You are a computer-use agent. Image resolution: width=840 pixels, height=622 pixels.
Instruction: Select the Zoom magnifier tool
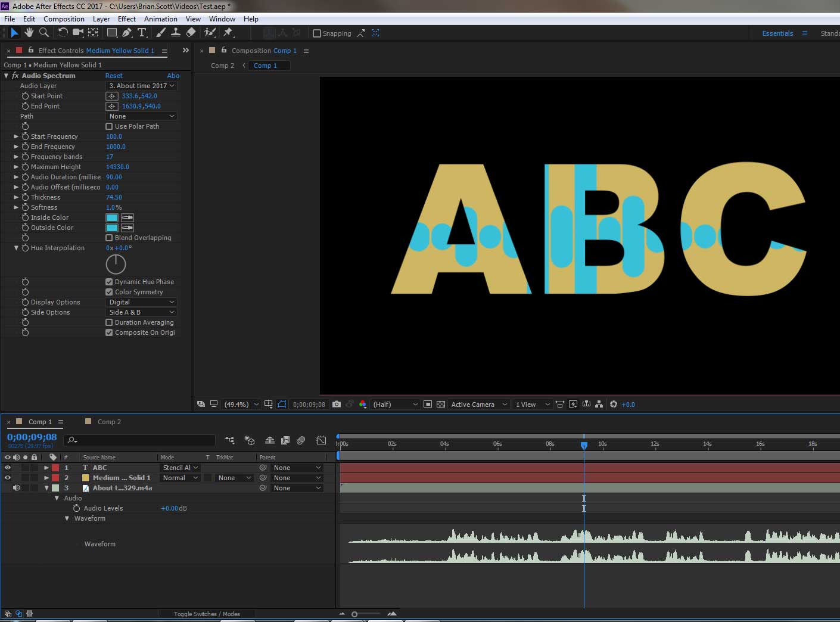pos(43,33)
